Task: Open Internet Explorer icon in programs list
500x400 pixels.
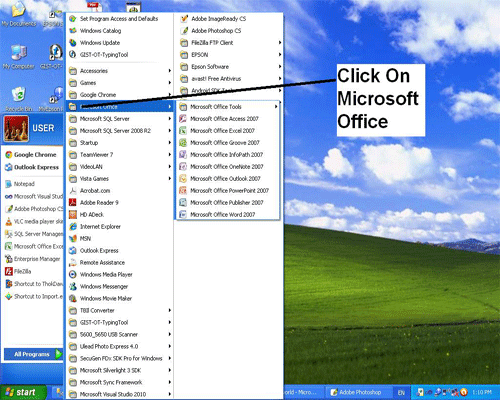Action: click(73, 226)
